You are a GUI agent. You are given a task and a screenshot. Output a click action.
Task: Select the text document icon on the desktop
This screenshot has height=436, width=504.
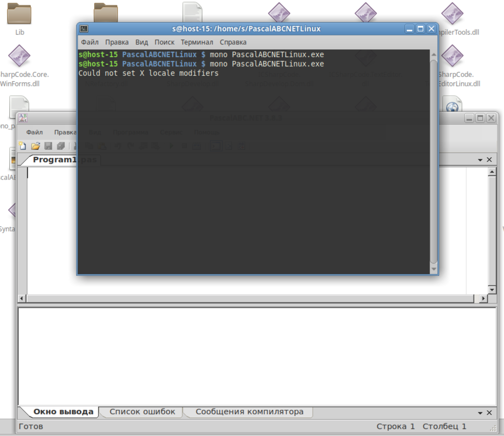[x=192, y=12]
